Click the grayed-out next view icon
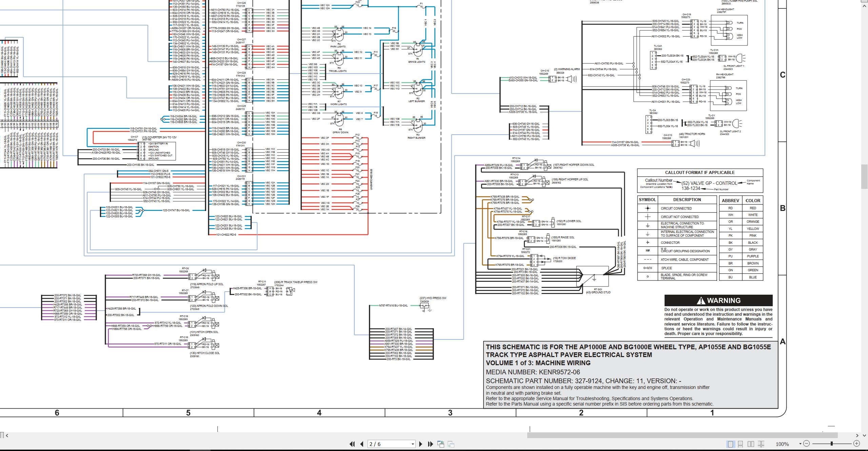This screenshot has width=868, height=451. coord(451,444)
